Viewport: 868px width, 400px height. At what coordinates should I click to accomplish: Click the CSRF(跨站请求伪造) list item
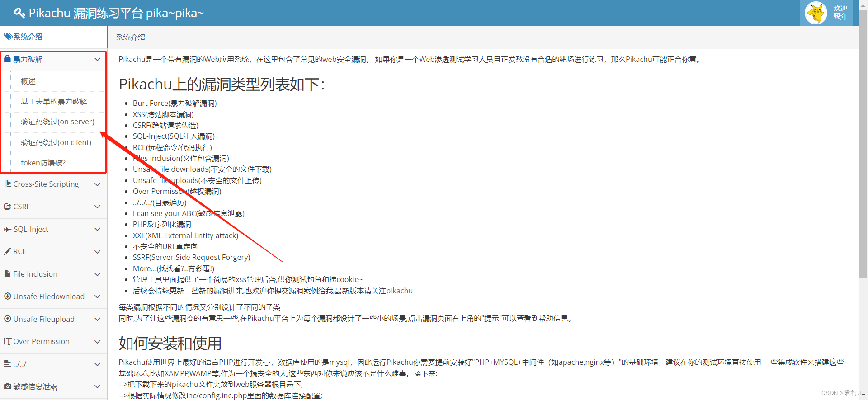click(165, 125)
